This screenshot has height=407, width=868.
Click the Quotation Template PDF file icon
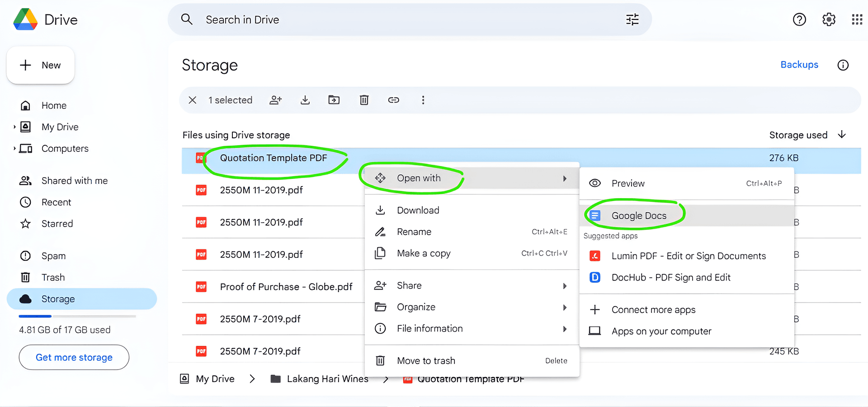(x=200, y=158)
